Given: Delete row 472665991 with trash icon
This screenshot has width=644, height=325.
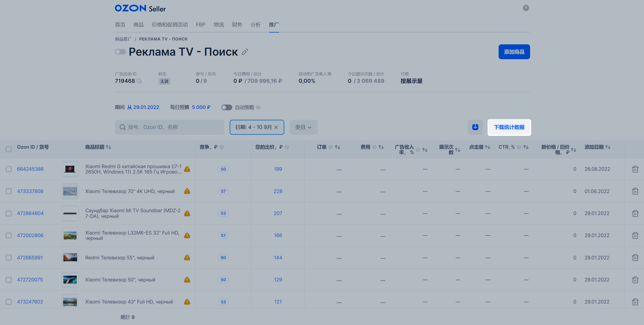Looking at the screenshot, I should (x=635, y=258).
